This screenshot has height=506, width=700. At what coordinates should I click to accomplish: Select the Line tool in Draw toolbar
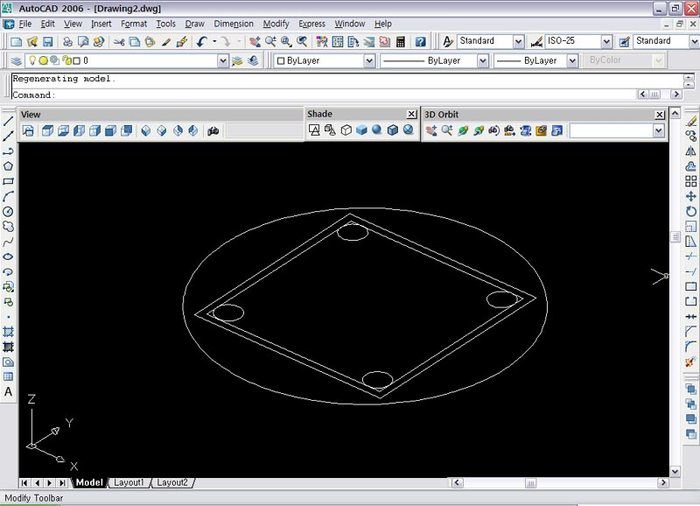coord(8,121)
